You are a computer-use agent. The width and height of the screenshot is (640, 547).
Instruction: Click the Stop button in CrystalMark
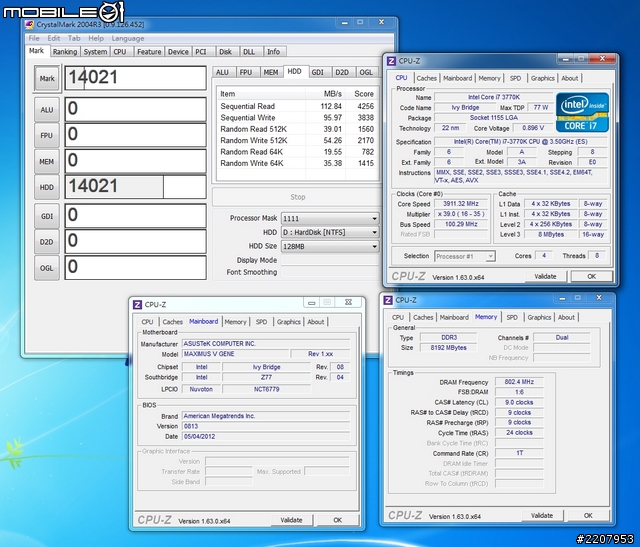tap(297, 197)
